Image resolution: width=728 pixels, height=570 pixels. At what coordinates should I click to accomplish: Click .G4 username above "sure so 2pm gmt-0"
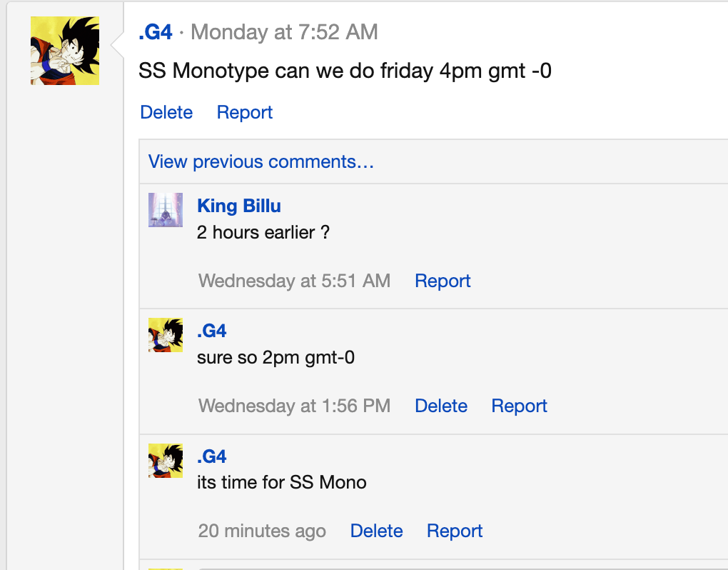(x=212, y=331)
